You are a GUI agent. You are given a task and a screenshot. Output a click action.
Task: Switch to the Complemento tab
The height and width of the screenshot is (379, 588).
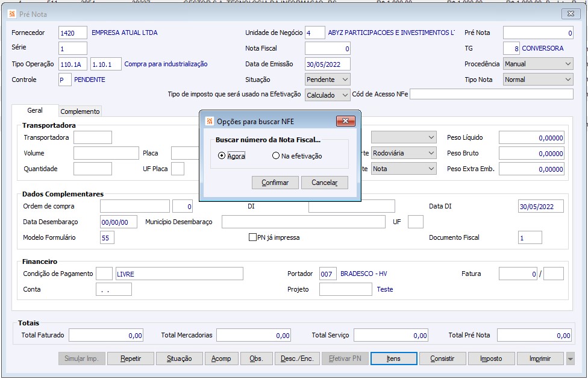pos(80,111)
